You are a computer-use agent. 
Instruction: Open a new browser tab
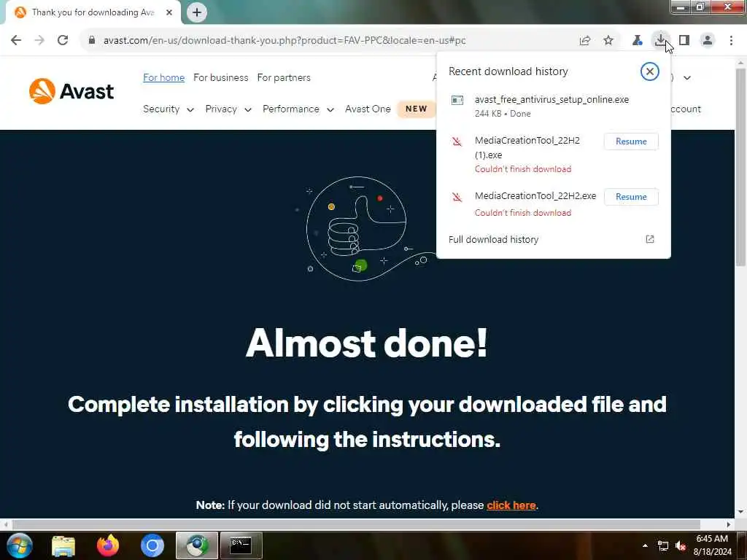click(x=197, y=12)
